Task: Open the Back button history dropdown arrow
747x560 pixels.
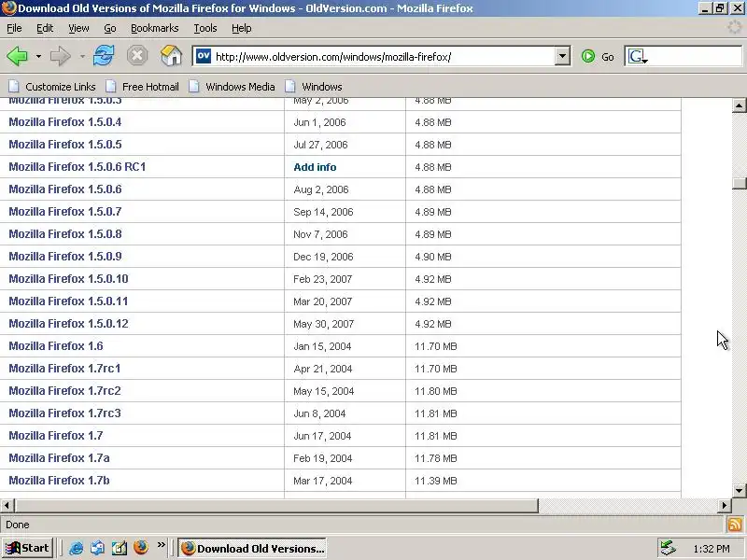Action: pyautogui.click(x=38, y=57)
